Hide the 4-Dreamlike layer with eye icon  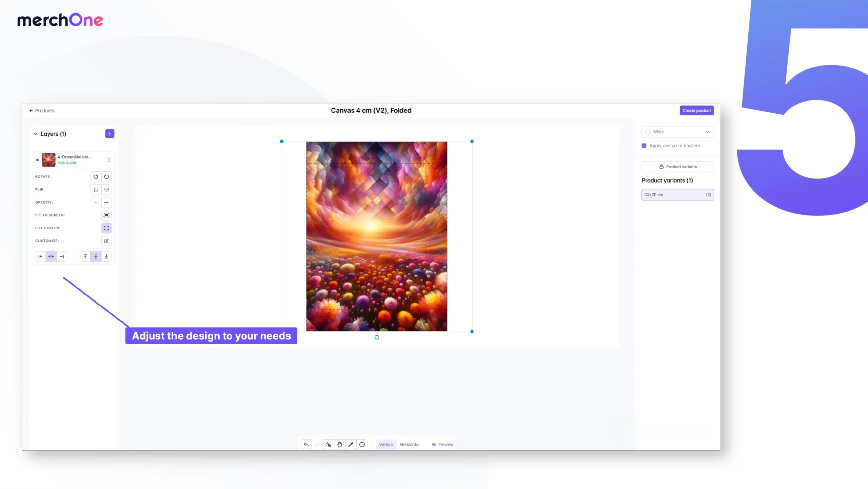pyautogui.click(x=38, y=160)
